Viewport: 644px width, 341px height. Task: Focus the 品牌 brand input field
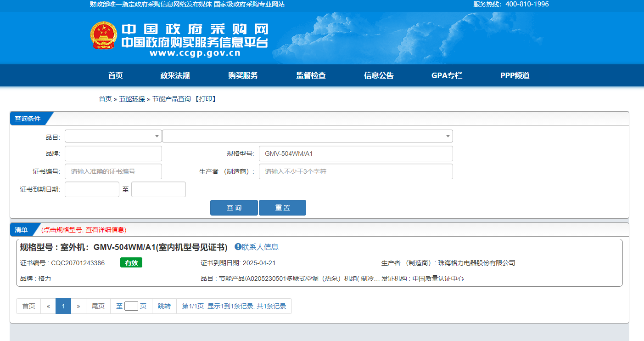click(x=113, y=153)
